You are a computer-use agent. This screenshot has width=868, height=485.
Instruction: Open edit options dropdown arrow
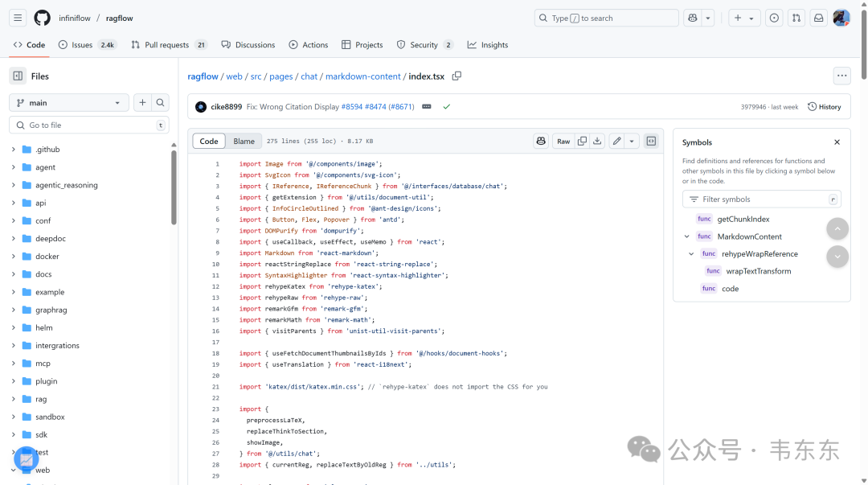click(632, 142)
